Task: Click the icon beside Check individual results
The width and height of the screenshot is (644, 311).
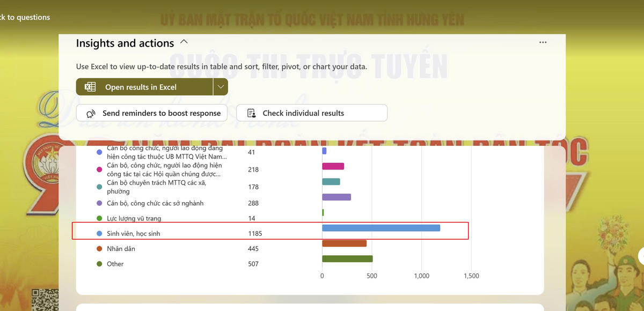Action: point(251,113)
